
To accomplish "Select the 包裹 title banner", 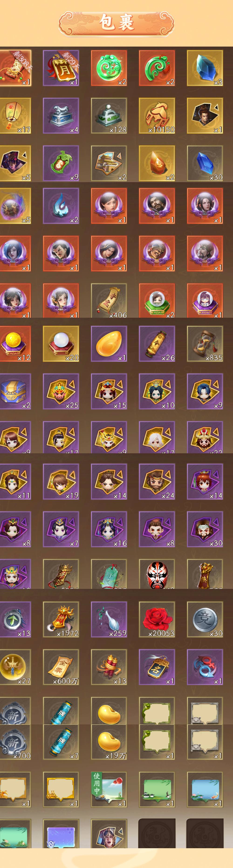I will pyautogui.click(x=117, y=23).
